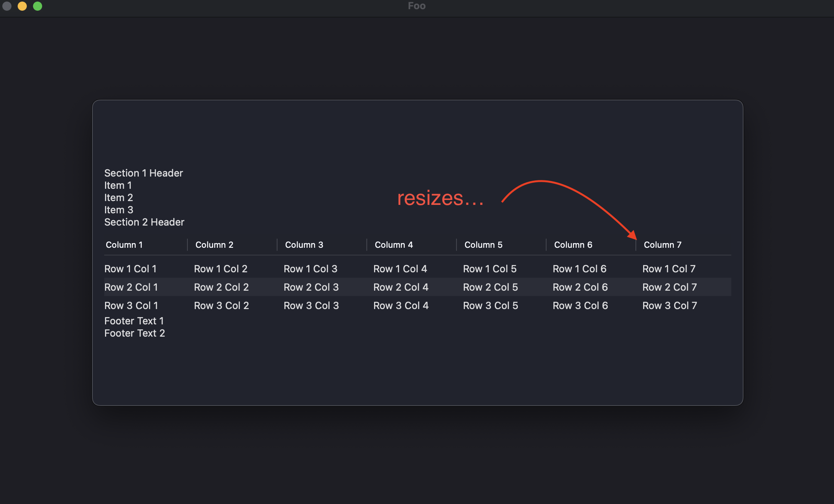
Task: Click the Column 3 table header
Action: [x=304, y=245]
